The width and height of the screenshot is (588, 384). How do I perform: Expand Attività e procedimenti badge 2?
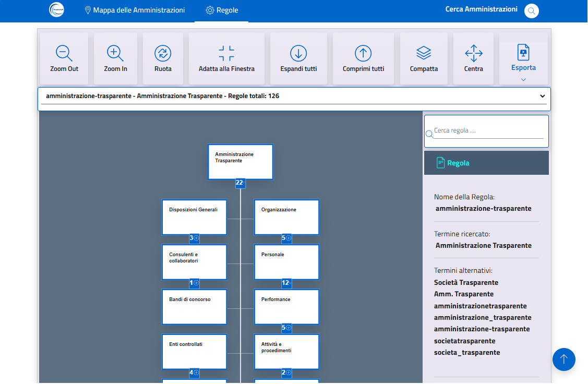[286, 373]
